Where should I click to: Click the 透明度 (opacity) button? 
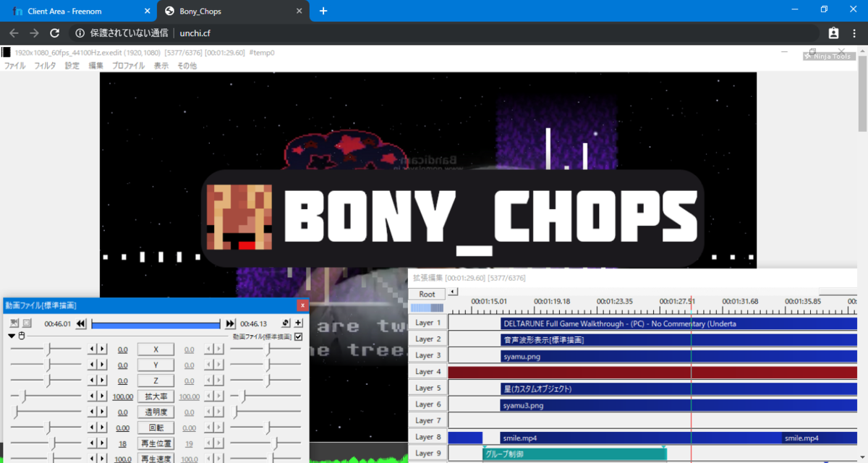(156, 411)
